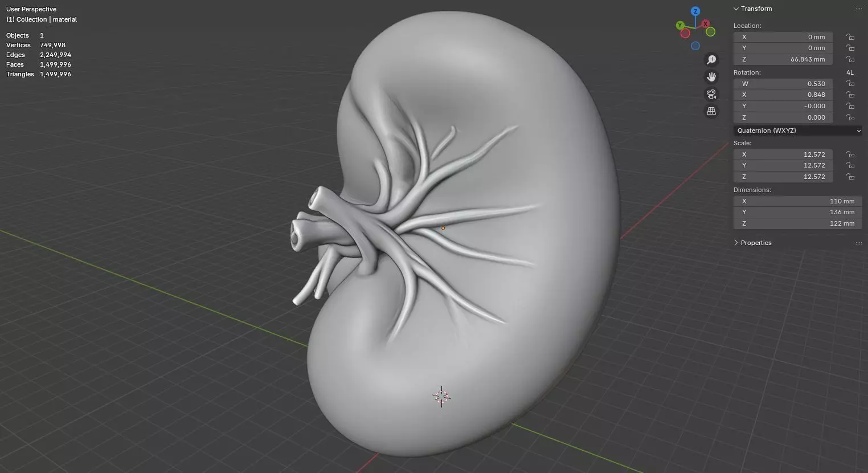This screenshot has height=473, width=868.
Task: Click the 'Faces' statistics label
Action: coord(15,64)
